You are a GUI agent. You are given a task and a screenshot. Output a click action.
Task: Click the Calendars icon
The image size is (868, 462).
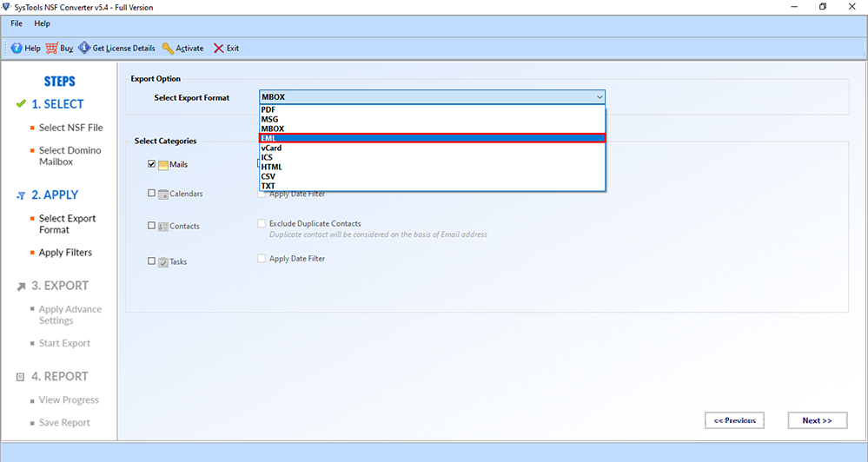163,195
